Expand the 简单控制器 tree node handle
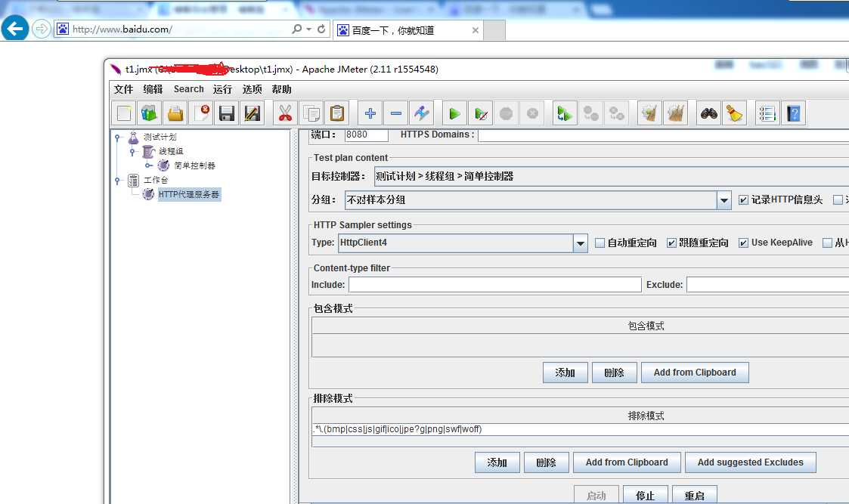 tap(148, 165)
